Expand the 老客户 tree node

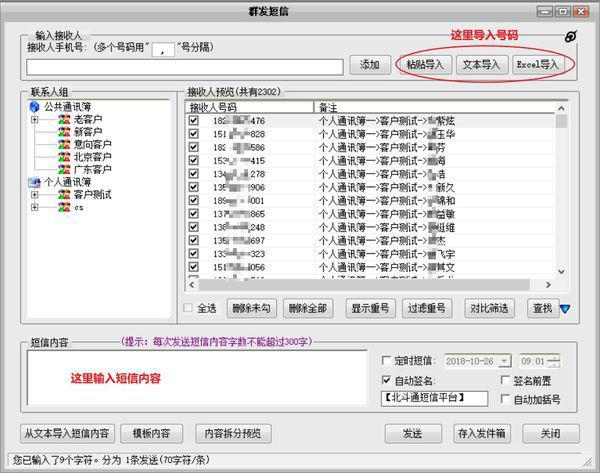click(35, 119)
